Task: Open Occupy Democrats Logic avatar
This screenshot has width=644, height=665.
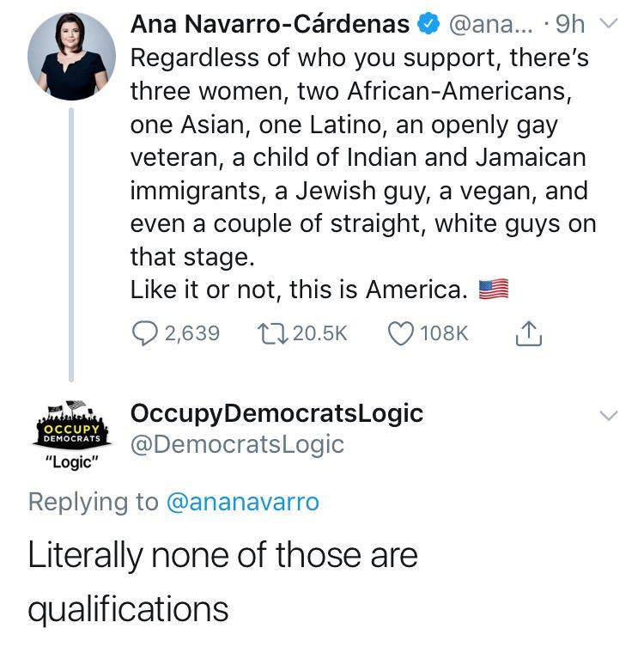Action: point(72,434)
